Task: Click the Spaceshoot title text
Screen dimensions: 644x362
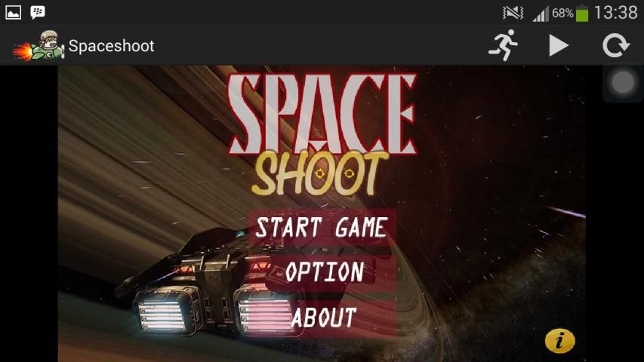Action: [112, 46]
